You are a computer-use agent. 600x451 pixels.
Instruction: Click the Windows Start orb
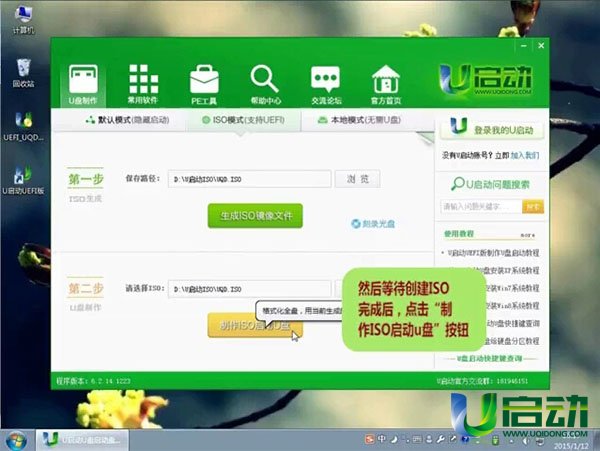[x=16, y=440]
